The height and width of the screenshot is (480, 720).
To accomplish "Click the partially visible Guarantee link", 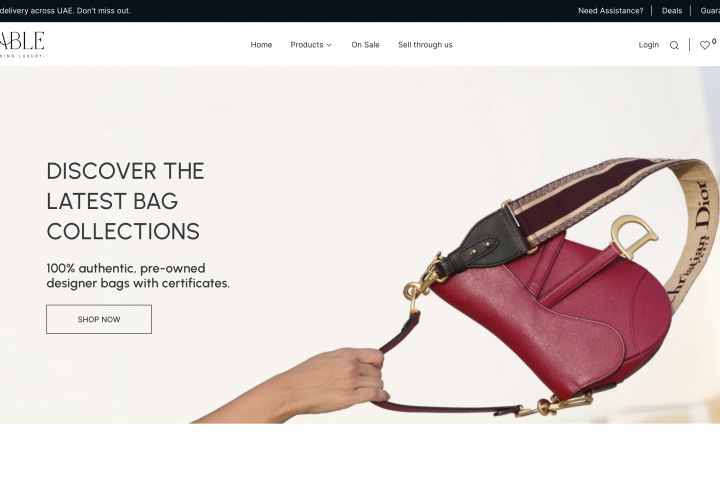I will (x=710, y=11).
